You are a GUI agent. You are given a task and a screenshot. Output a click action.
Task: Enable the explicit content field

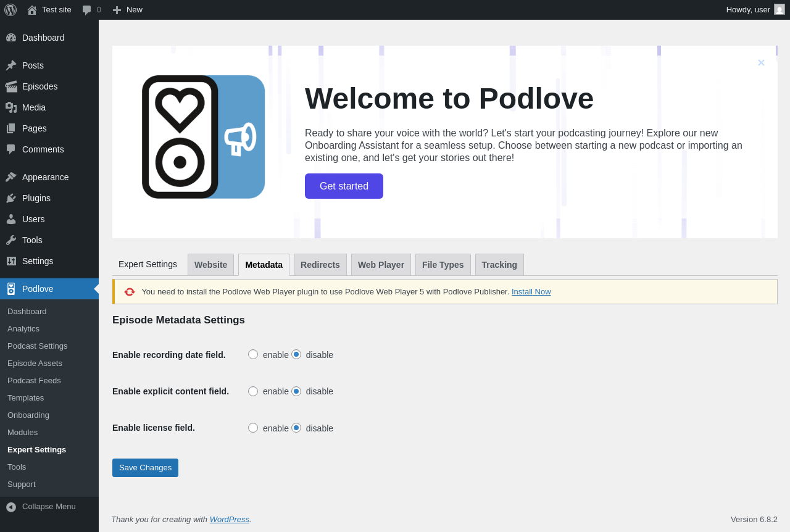pos(253,391)
